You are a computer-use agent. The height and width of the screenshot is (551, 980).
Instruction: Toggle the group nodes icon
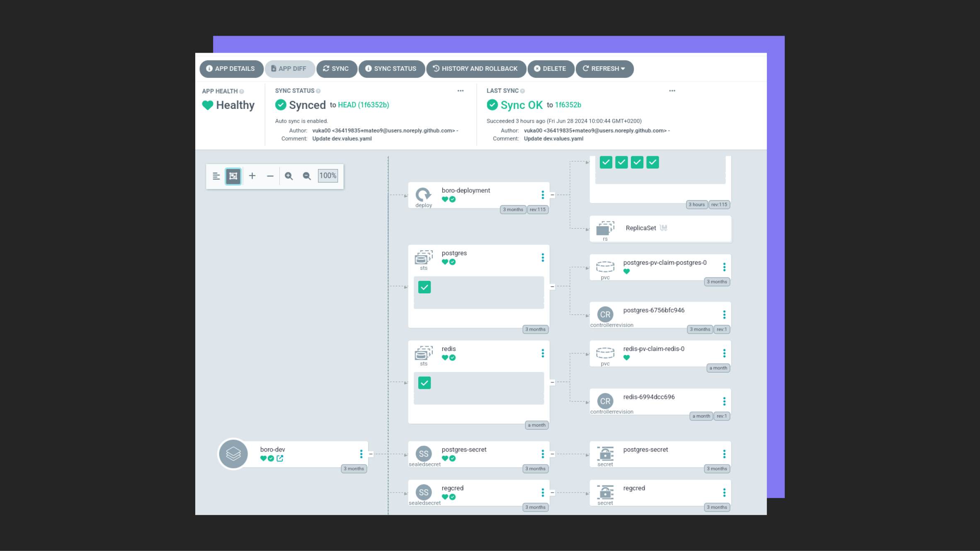(x=233, y=176)
